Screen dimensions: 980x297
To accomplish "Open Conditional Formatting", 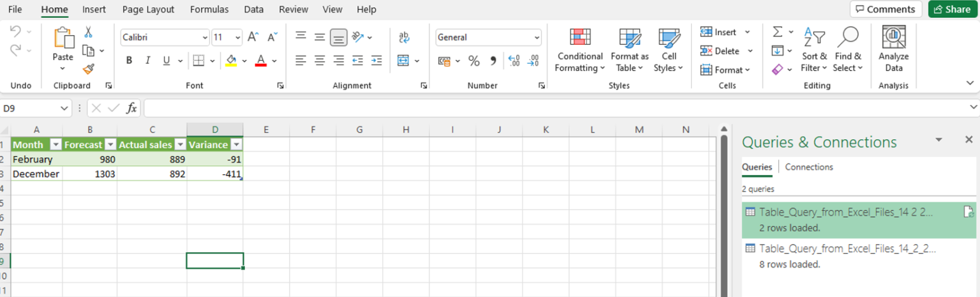I will (580, 50).
